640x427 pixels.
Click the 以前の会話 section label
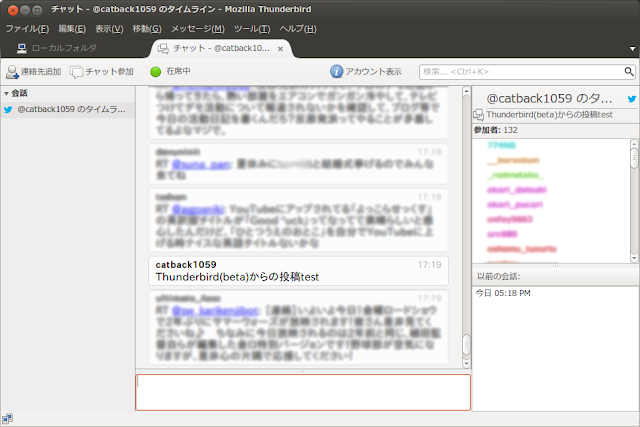coord(498,276)
